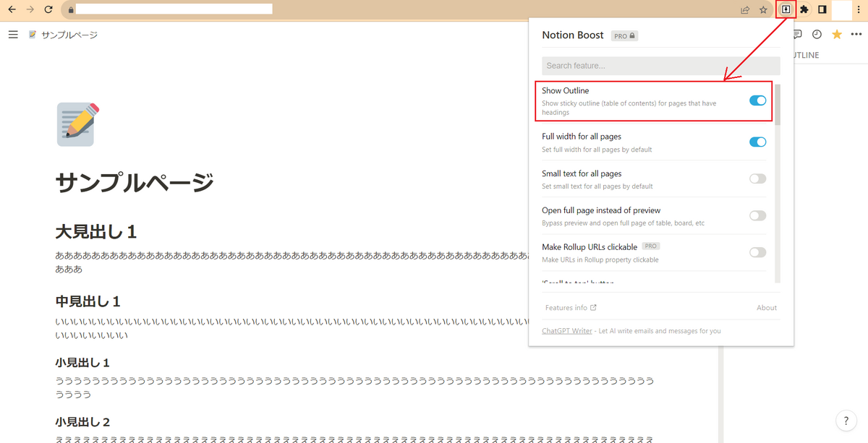Screen dimensions: 868x443
Task: Click the browser forward arrow
Action: click(x=30, y=10)
